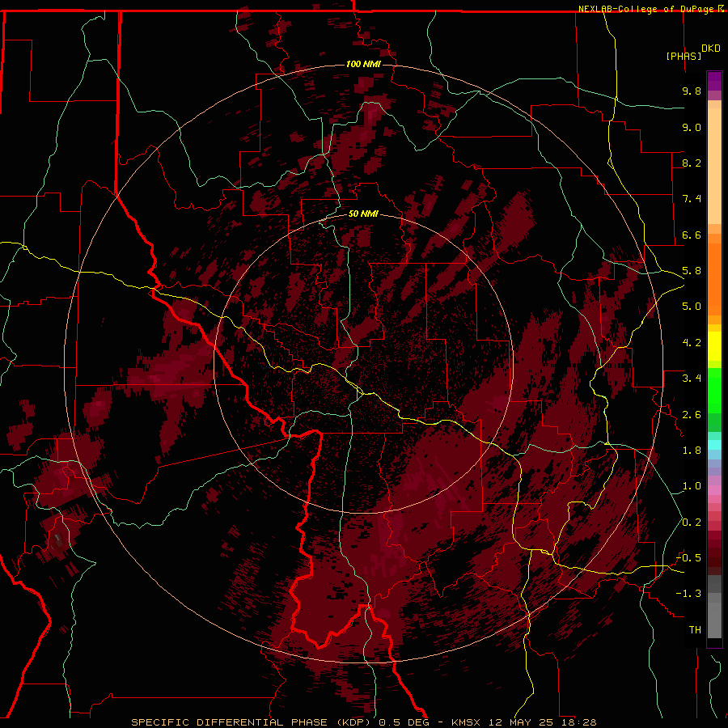Select the 7.4 scale value
Screen dimensions: 728x728
[x=692, y=199]
